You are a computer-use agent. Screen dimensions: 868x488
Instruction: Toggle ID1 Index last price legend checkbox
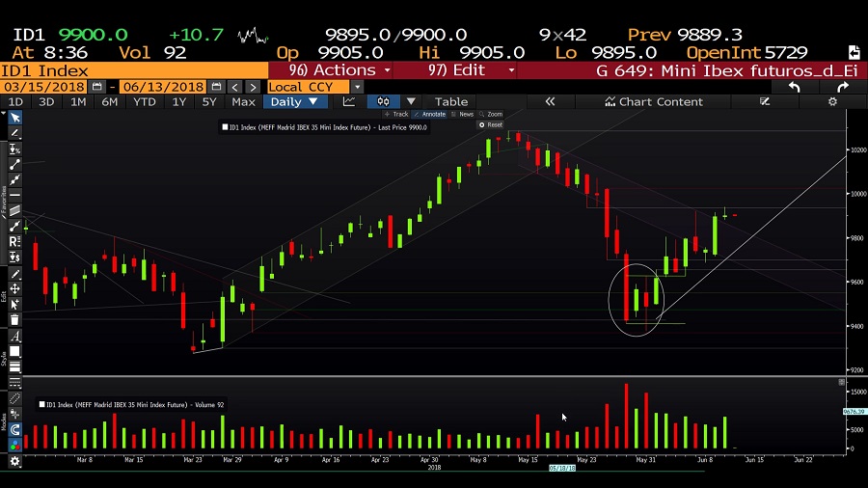(225, 127)
